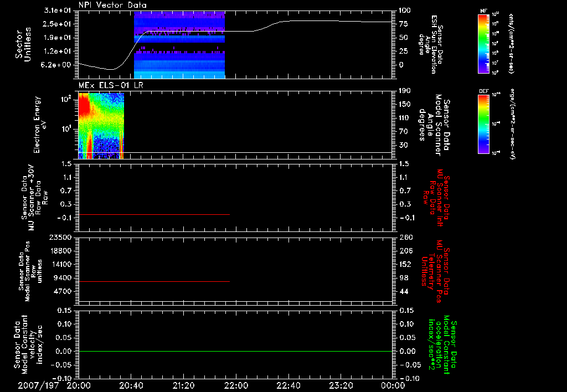Click the 21:20 time tick label
Screen dimensions: 567x392
tap(184, 385)
